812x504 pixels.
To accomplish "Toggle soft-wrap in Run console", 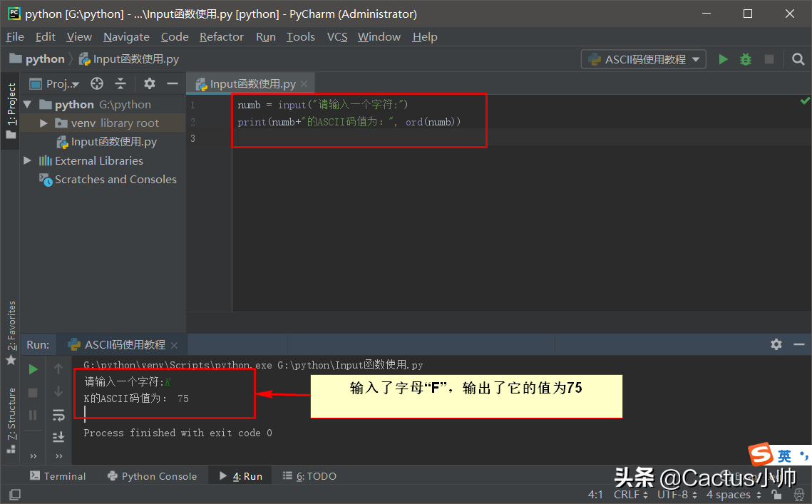I will (x=58, y=414).
